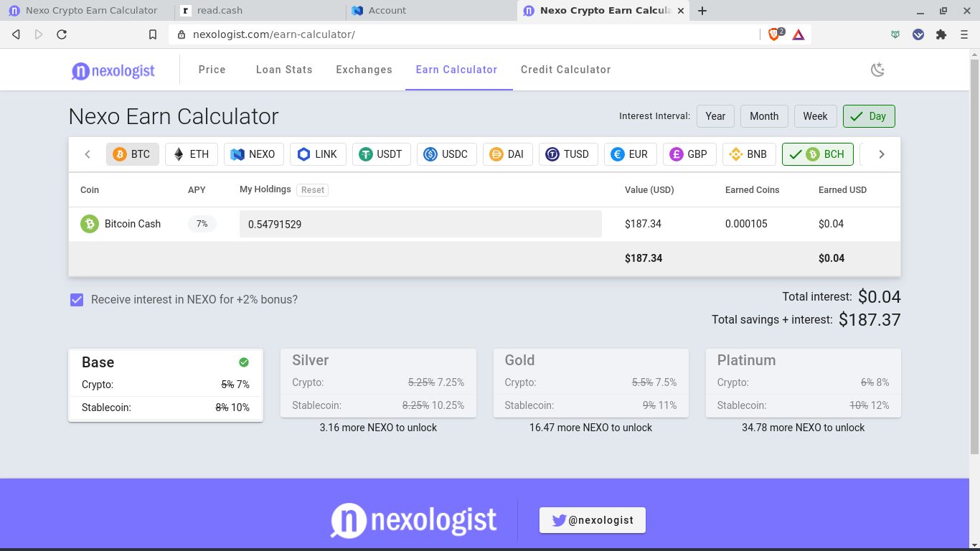Toggle the NEXO coin chip
Viewport: 980px width, 551px height.
click(x=254, y=154)
